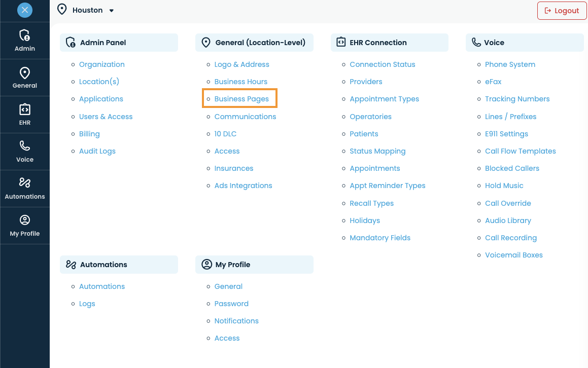588x368 pixels.
Task: Go to Call Flow Templates
Action: (x=520, y=151)
